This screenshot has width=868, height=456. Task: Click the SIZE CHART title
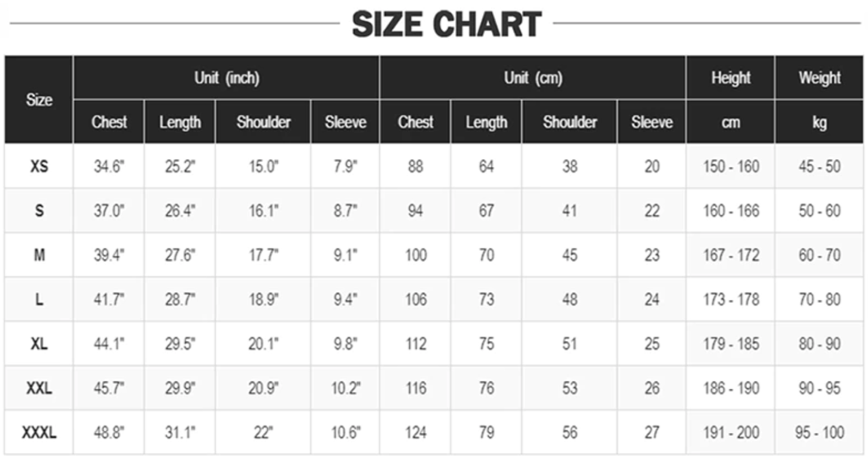(446, 25)
